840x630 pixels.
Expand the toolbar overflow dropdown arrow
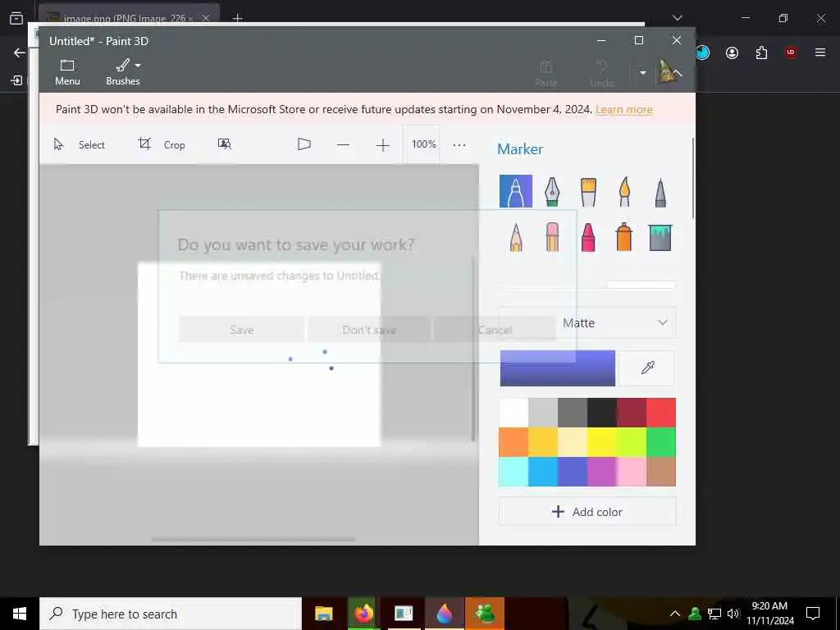[x=643, y=72]
